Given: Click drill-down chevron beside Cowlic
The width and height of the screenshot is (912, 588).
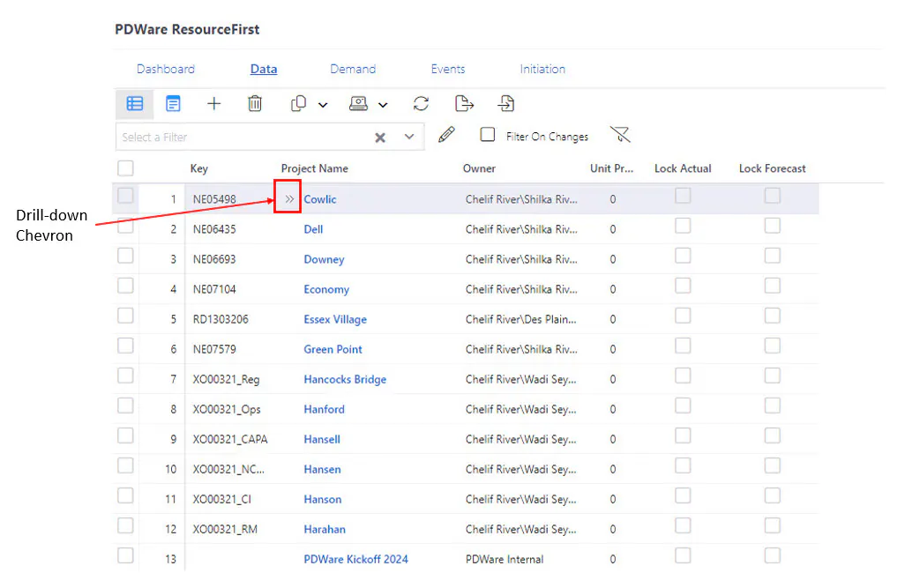Looking at the screenshot, I should click(289, 199).
